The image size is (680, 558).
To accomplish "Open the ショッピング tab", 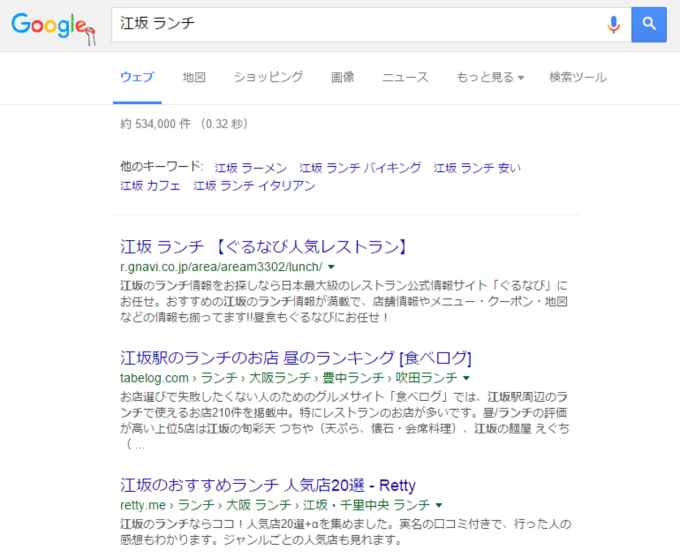I will point(268,77).
